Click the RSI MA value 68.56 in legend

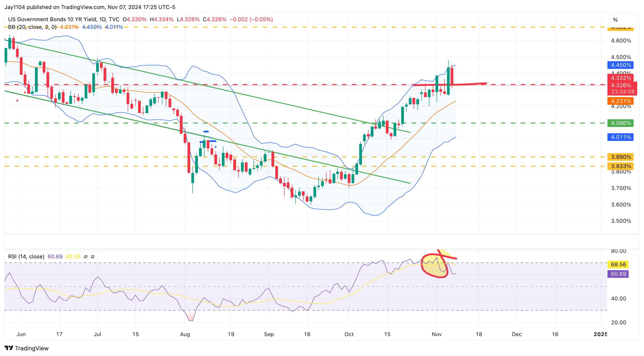coord(73,257)
